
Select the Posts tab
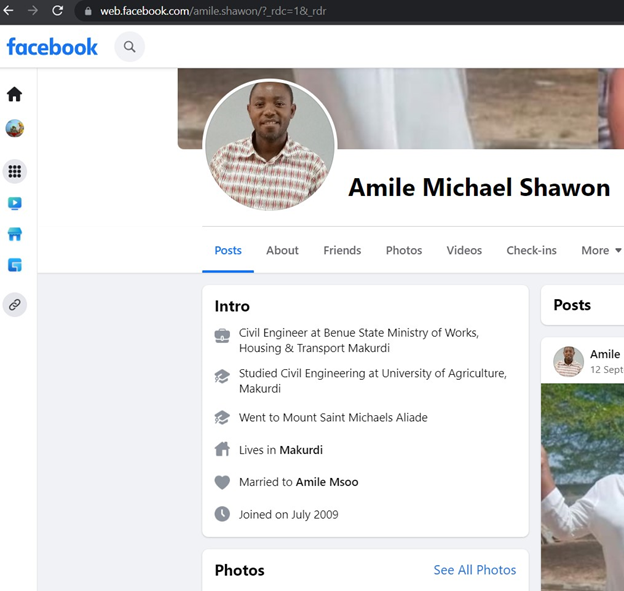(x=228, y=250)
